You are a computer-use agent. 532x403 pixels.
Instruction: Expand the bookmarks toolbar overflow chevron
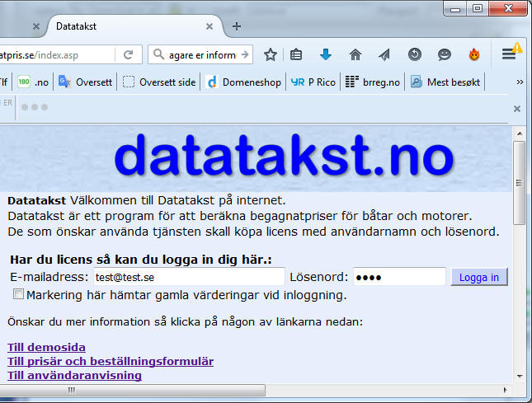coord(520,82)
